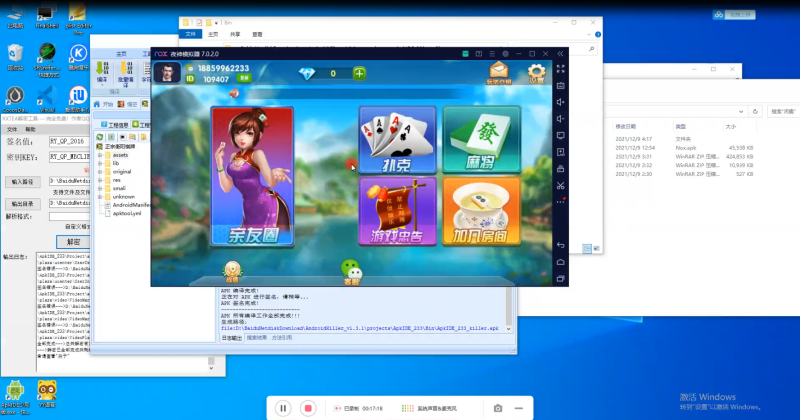
Task: Click the recorder camera screenshot icon
Action: 498,408
